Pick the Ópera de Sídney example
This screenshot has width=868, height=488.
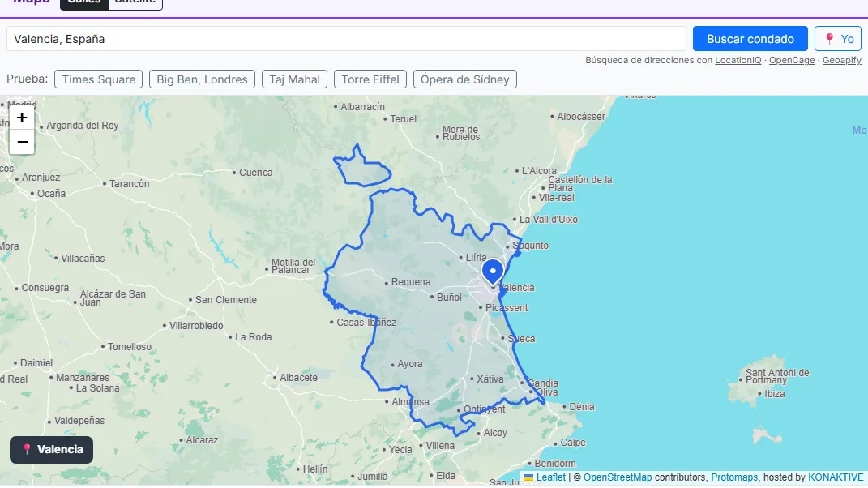coord(465,79)
